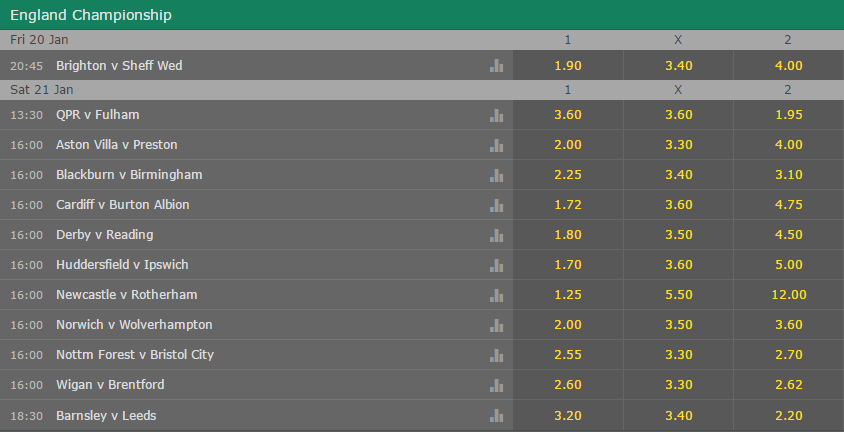Pick draw odds 5.50 for Newcastle v Rotherham

coord(678,295)
